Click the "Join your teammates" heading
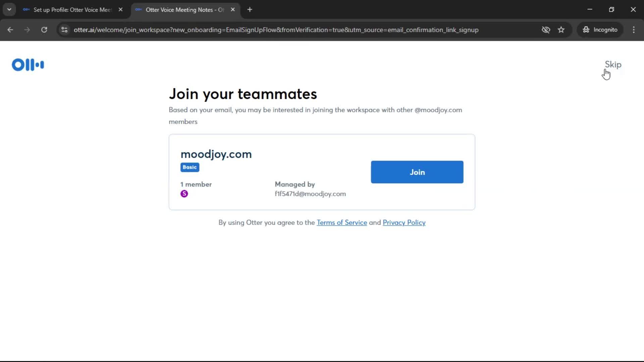Viewport: 644px width, 362px height. [x=243, y=94]
